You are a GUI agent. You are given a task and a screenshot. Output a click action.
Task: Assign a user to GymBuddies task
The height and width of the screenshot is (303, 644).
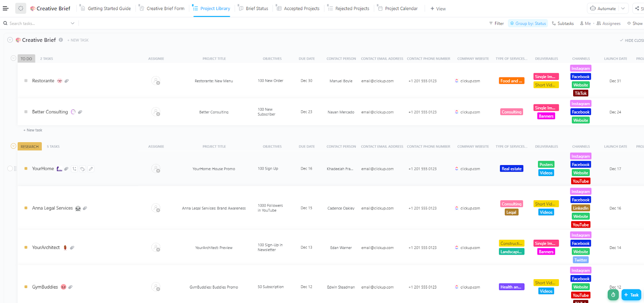(x=156, y=287)
